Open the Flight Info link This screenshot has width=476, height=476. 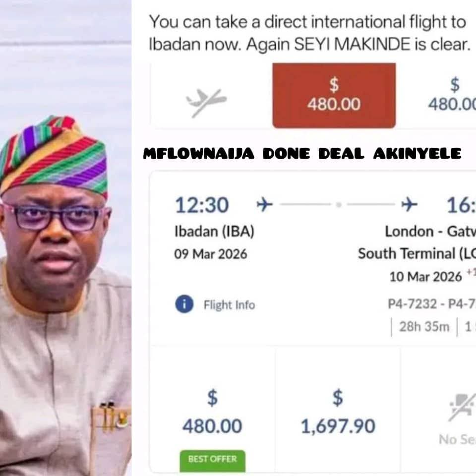229,305
